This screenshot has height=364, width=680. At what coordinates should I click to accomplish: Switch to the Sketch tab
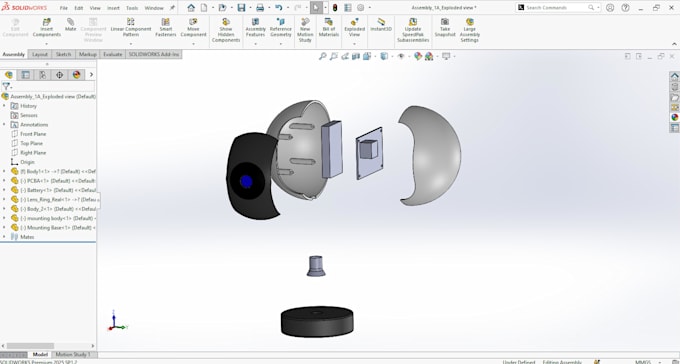click(x=63, y=54)
